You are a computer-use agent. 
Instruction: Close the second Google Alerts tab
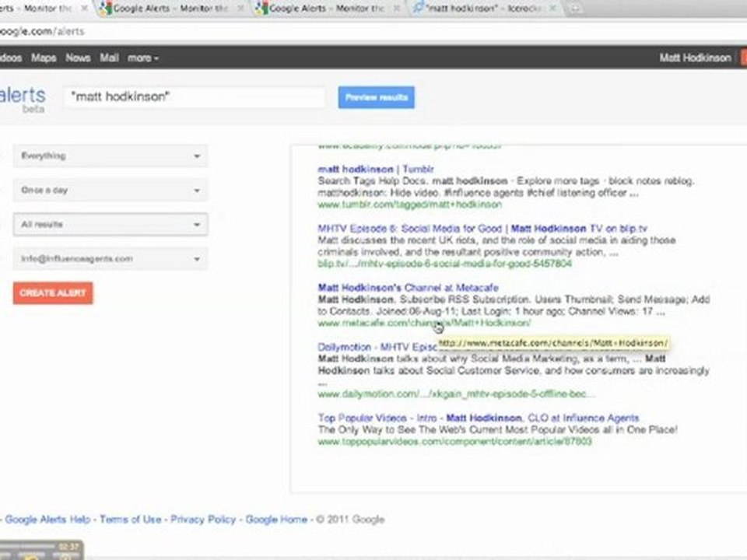[240, 8]
